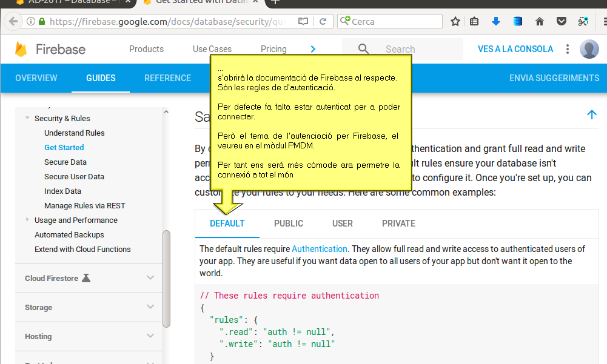Click the sidebar scroll up arrow

pos(166,112)
